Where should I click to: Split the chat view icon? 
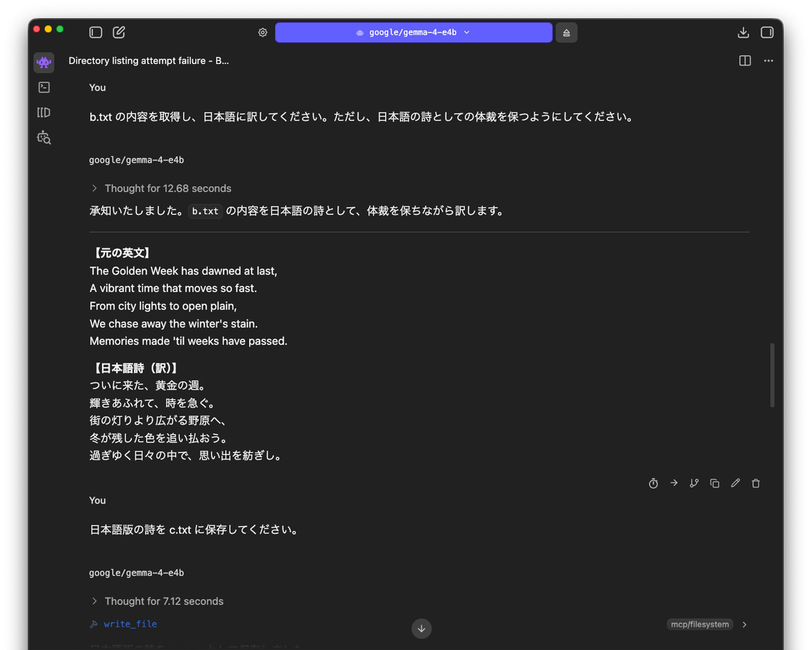tap(745, 61)
